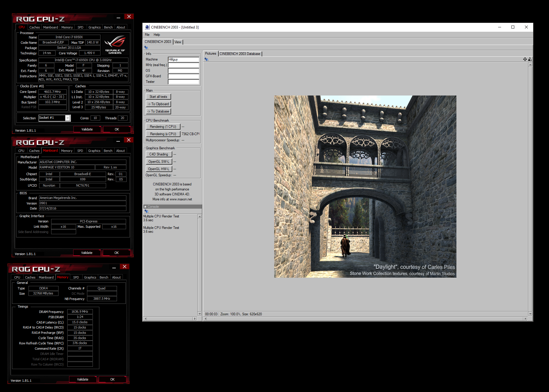
Task: Click picture viewer horizontal scrollbar right arrow
Action: point(525,319)
